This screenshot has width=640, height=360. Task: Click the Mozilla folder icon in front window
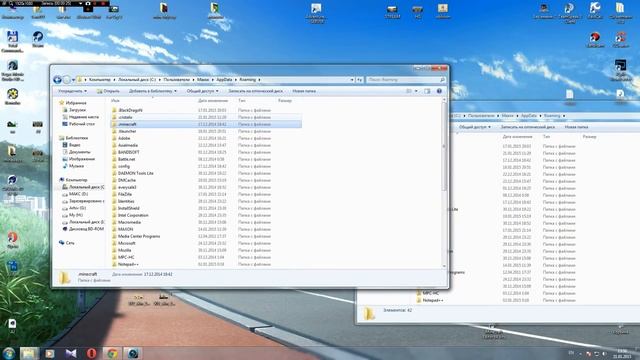(x=115, y=250)
